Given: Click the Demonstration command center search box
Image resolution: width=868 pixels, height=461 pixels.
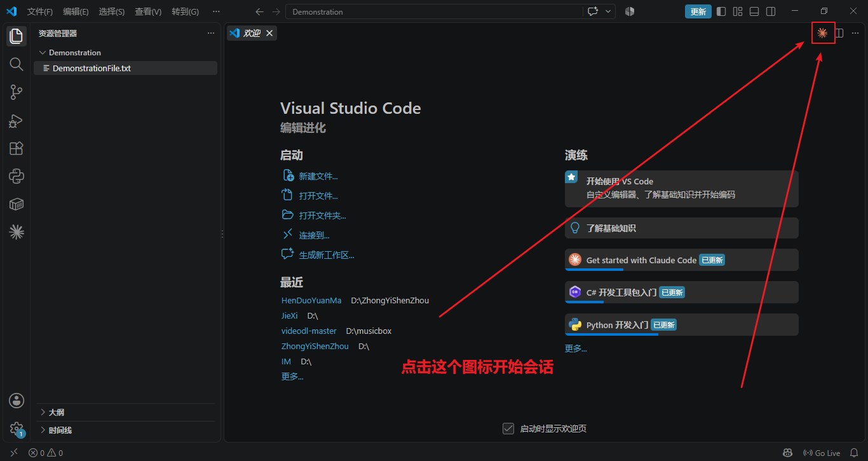Looking at the screenshot, I should pyautogui.click(x=434, y=11).
